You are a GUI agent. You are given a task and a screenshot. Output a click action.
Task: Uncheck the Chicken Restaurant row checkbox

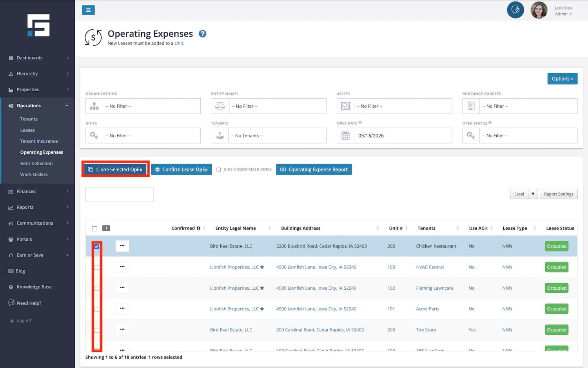click(97, 247)
